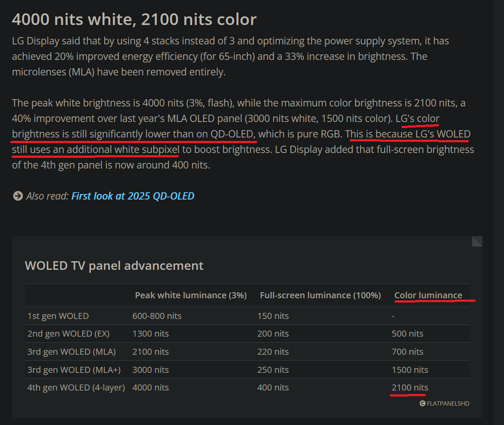Click the '4000 nits white, 2100 nits color' heading
Image resolution: width=504 pixels, height=425 pixels.
tap(134, 19)
